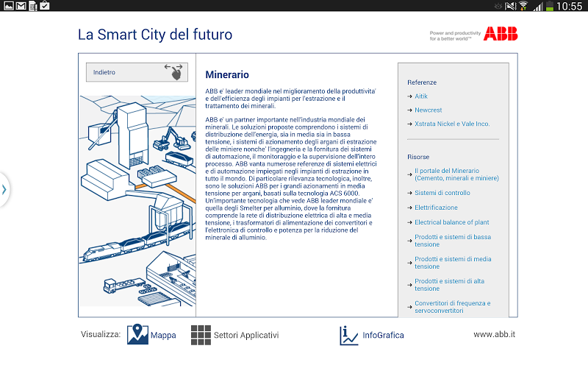The image size is (588, 368).
Task: Open the InfoGrafica chart icon
Action: tap(348, 336)
